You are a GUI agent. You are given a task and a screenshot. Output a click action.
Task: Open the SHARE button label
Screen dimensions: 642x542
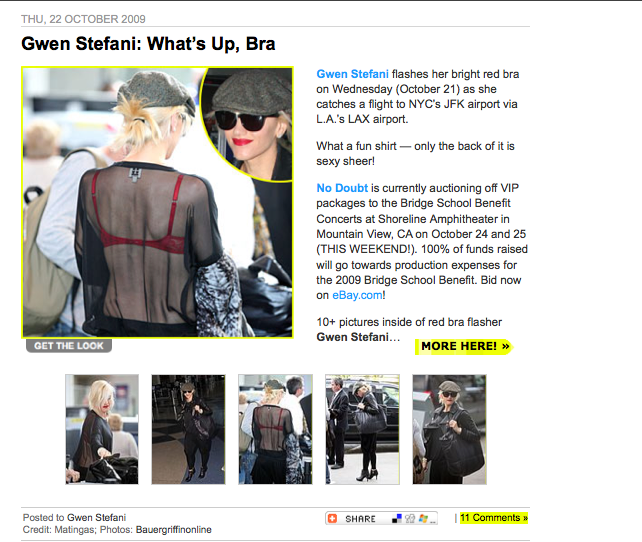pyautogui.click(x=360, y=519)
